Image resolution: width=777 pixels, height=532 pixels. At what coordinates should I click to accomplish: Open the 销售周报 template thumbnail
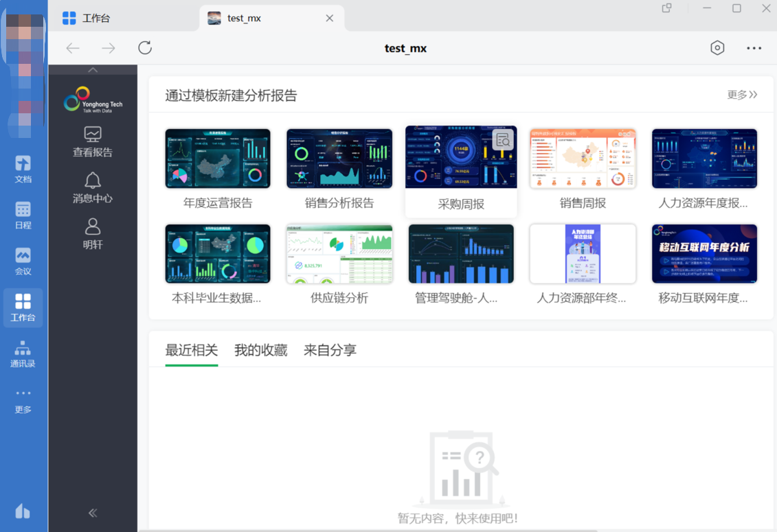pyautogui.click(x=583, y=159)
